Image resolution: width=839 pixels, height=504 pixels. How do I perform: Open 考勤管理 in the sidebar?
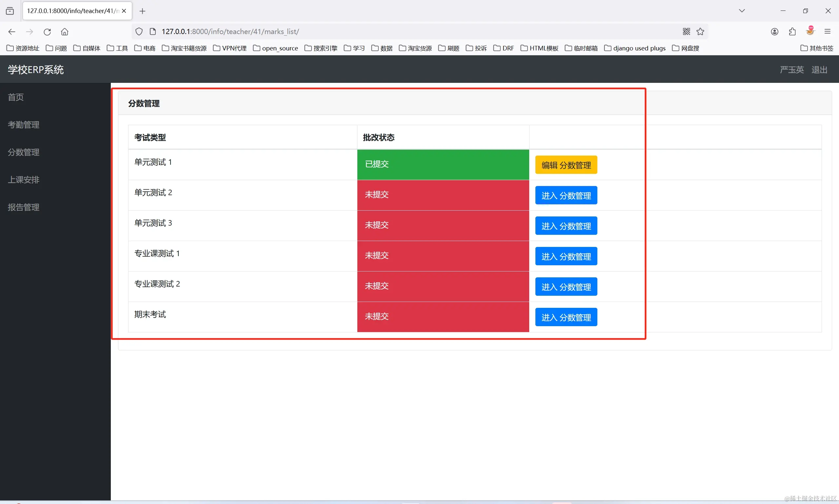[24, 125]
